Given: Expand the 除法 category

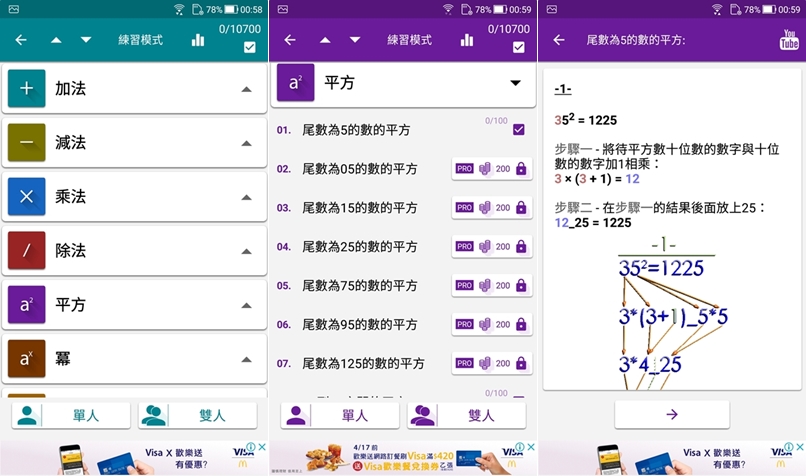Looking at the screenshot, I should pyautogui.click(x=247, y=251).
